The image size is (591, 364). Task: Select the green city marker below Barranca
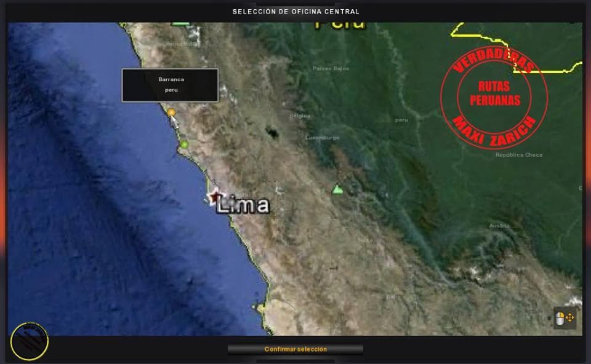point(184,144)
